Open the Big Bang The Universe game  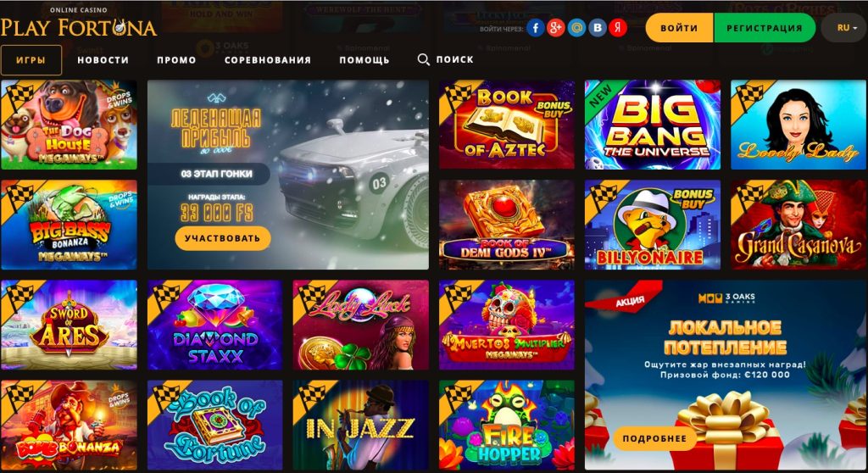point(653,125)
